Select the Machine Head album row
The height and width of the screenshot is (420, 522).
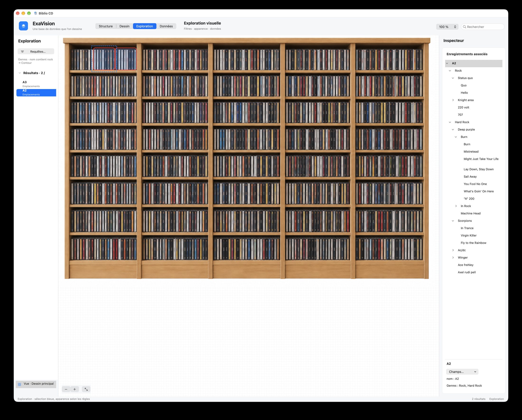(474, 213)
